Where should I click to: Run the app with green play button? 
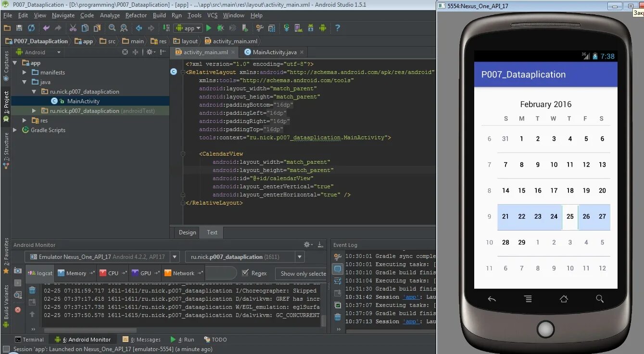[x=209, y=28]
